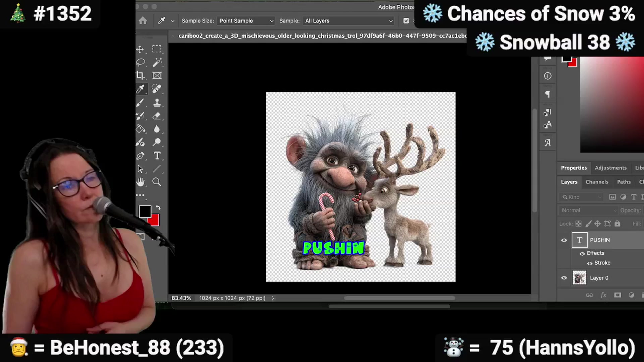Switch to the Paths tab
644x362 pixels.
624,182
